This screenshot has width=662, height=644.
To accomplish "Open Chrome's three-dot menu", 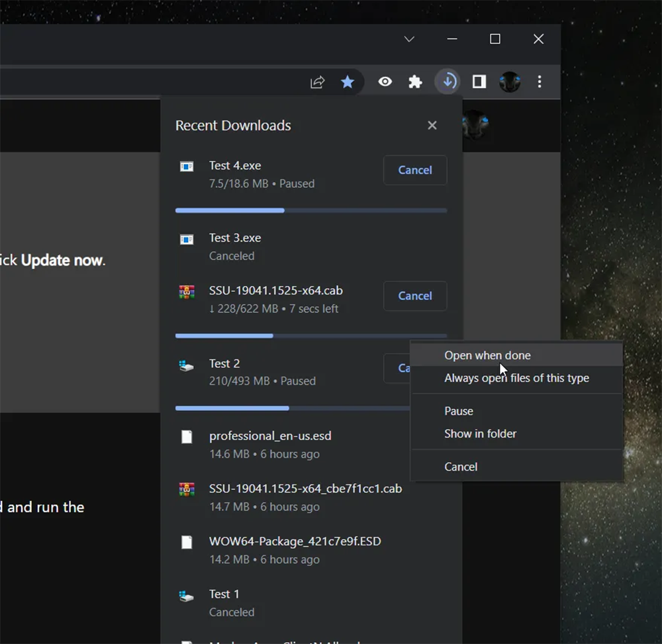I will click(540, 81).
